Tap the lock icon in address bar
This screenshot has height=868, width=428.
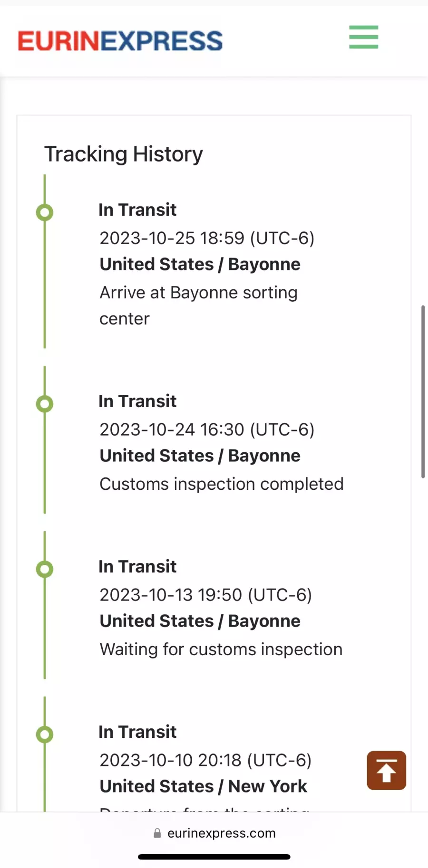pyautogui.click(x=157, y=833)
